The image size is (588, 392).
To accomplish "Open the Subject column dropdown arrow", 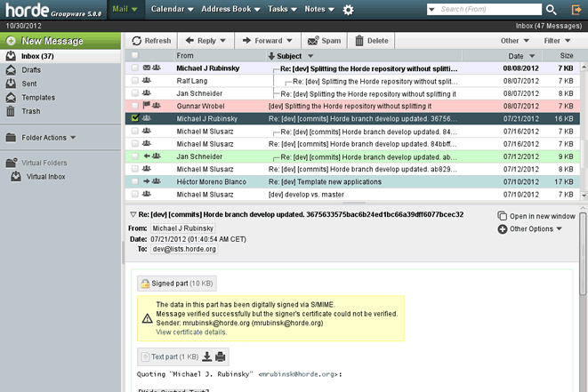I will point(310,56).
